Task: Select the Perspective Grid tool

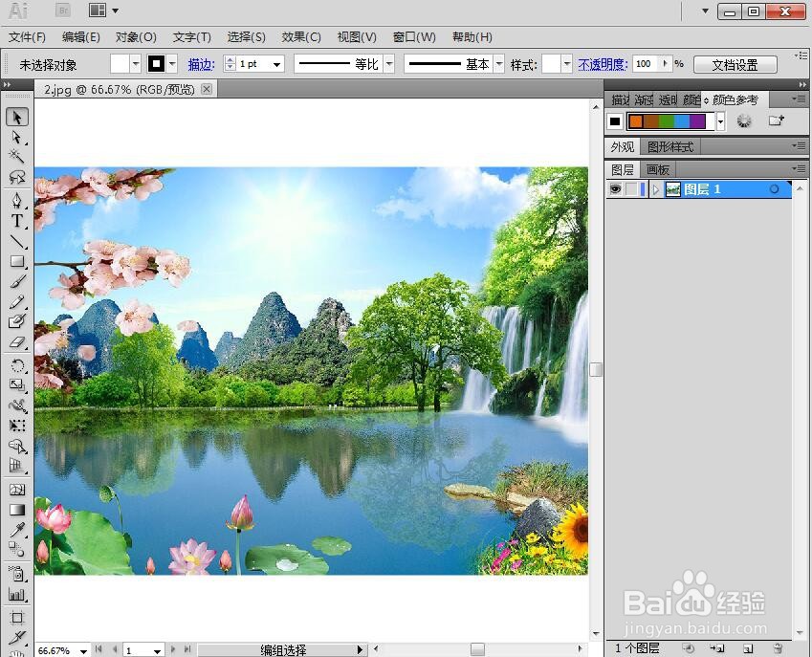Action: coord(17,466)
